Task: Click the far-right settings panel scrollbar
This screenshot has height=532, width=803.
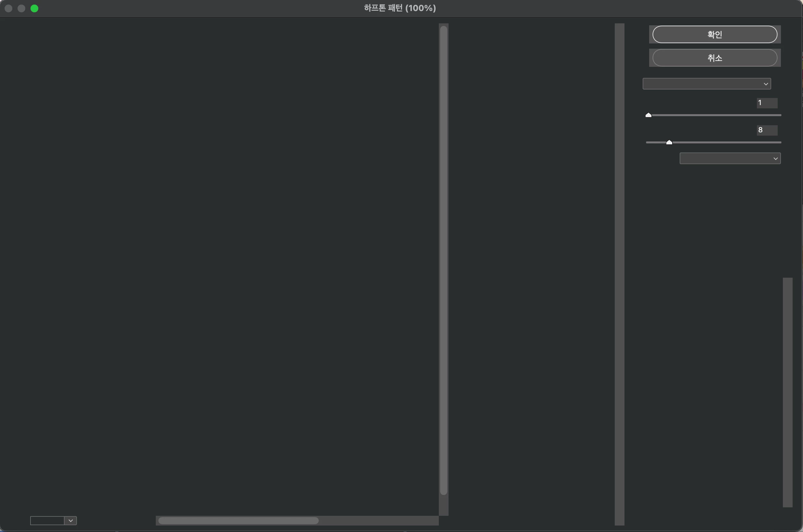Action: tap(787, 392)
